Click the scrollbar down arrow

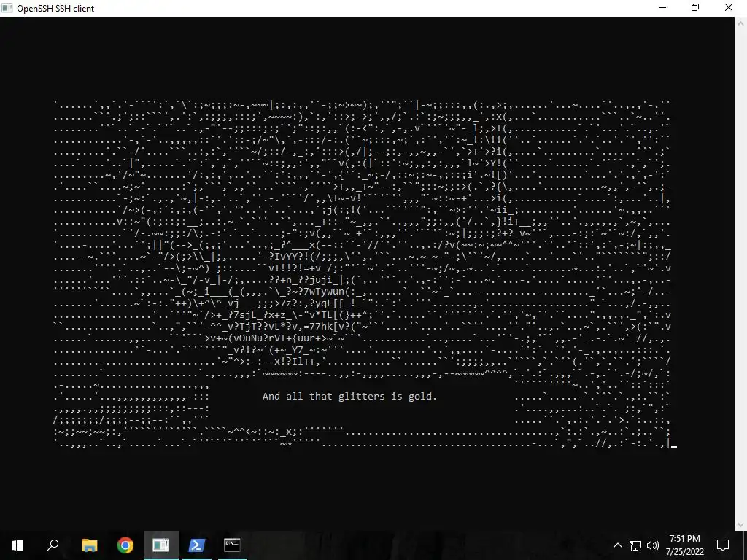[x=741, y=525]
